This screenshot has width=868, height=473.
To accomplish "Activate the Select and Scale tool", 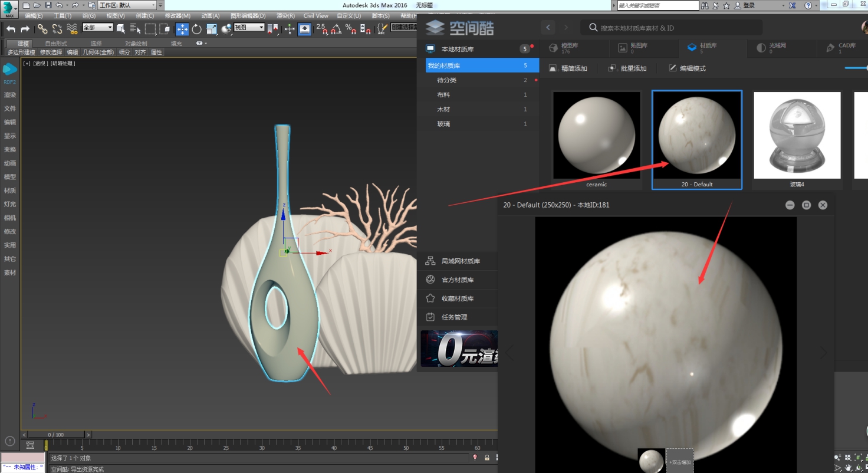I will point(212,28).
